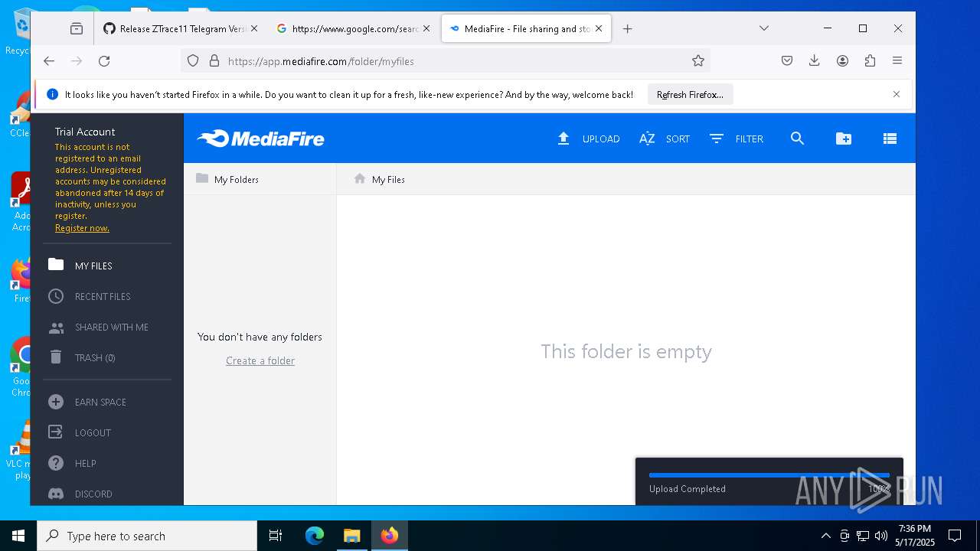Close the MediaFire tab
Viewport: 980px width, 551px height.
599,29
